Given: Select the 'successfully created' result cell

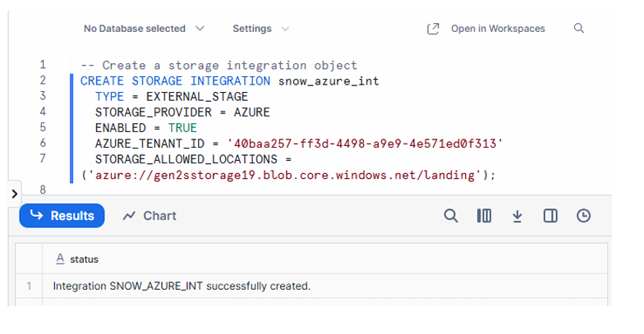Looking at the screenshot, I should pos(182,286).
